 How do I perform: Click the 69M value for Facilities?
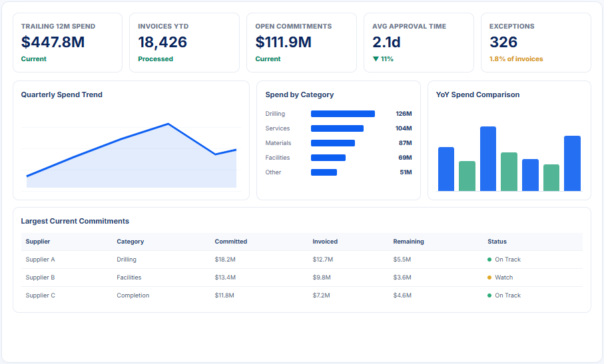[x=406, y=158]
